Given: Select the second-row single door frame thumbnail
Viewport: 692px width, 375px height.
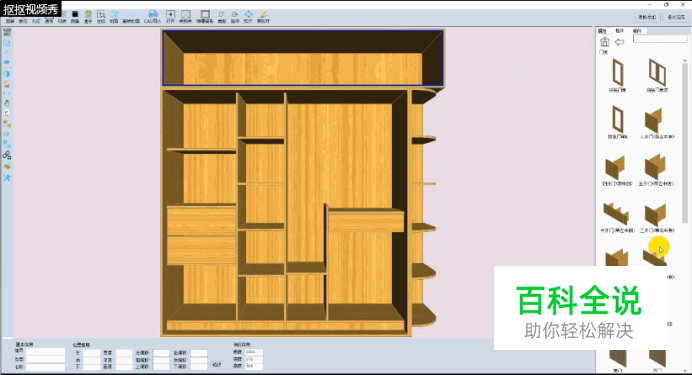Looking at the screenshot, I should (x=618, y=119).
